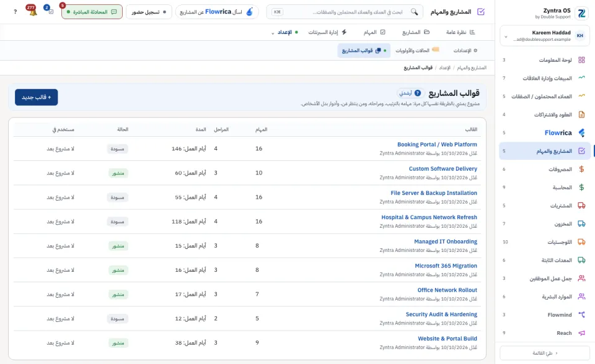
Task: Open Website & Portal Build template
Action: (447, 339)
